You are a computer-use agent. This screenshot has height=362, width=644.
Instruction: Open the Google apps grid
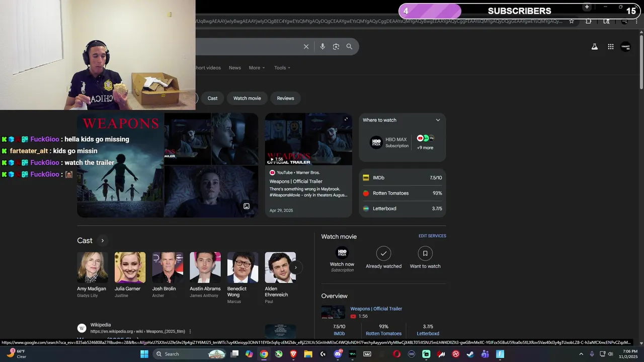(611, 46)
